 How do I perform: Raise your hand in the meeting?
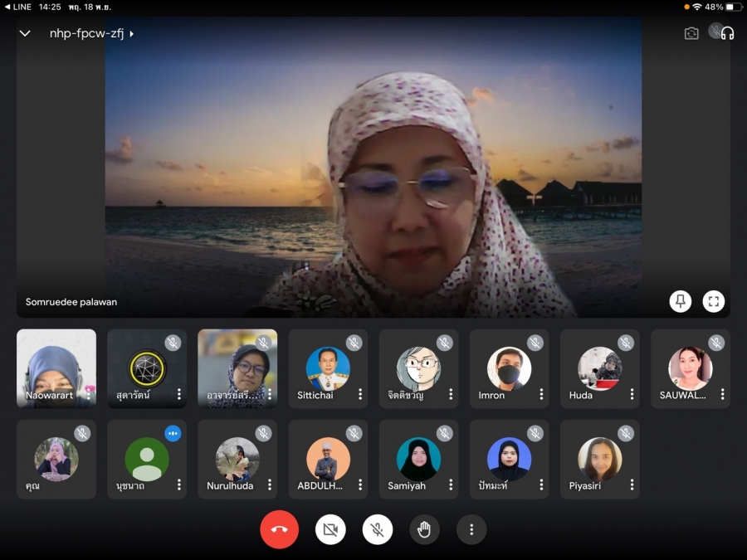pyautogui.click(x=424, y=529)
